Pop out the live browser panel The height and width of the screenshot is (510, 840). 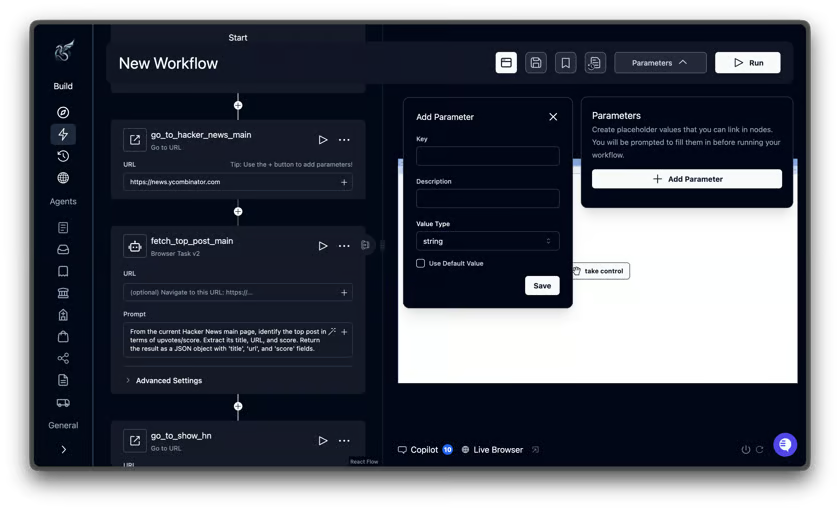(x=535, y=450)
